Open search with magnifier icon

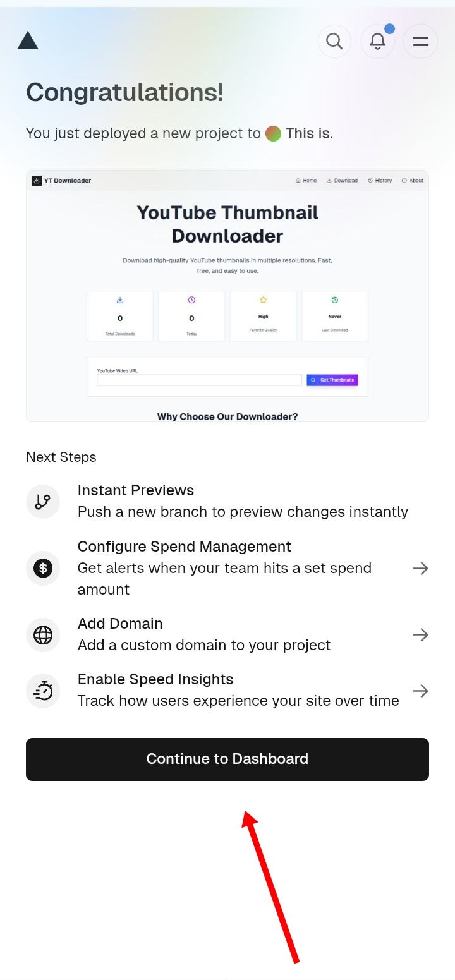click(334, 42)
